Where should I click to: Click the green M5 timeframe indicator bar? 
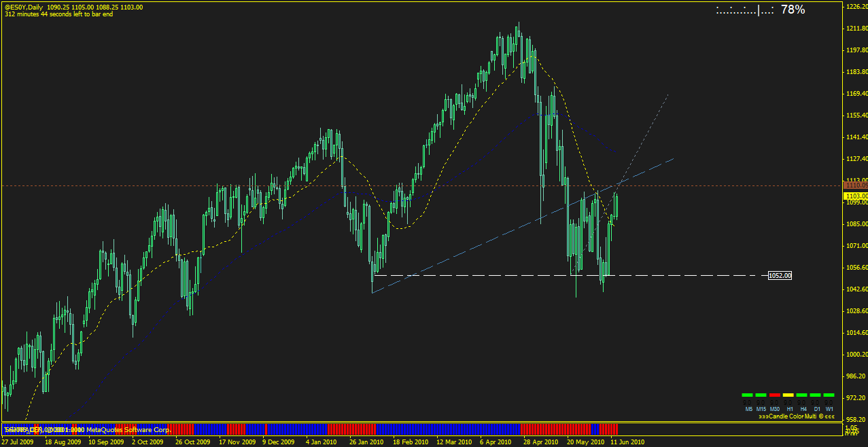pos(748,395)
